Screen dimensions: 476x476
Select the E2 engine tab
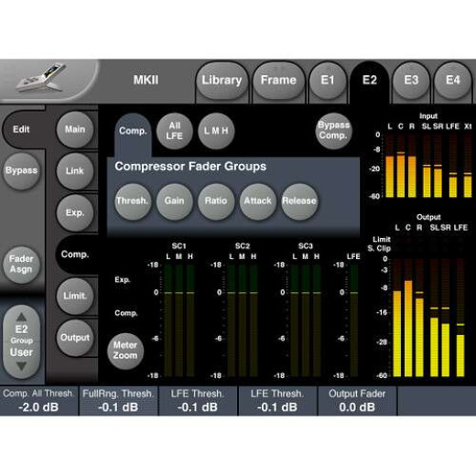[370, 81]
